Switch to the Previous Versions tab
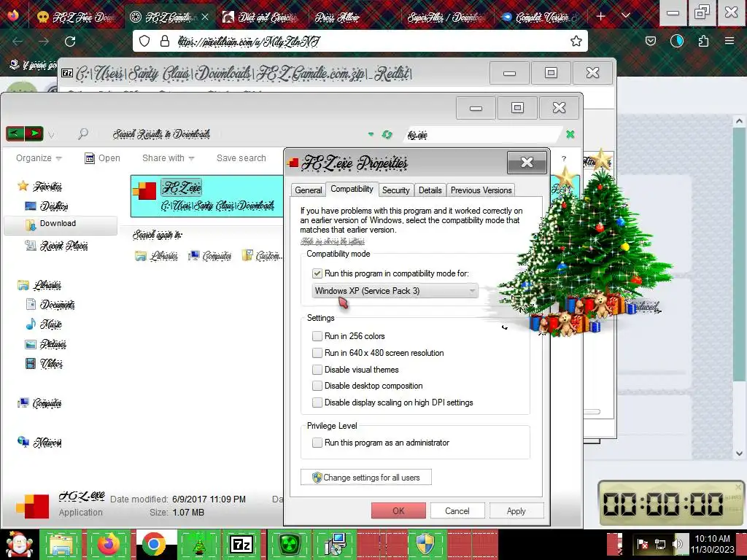This screenshot has height=560, width=747. point(481,190)
